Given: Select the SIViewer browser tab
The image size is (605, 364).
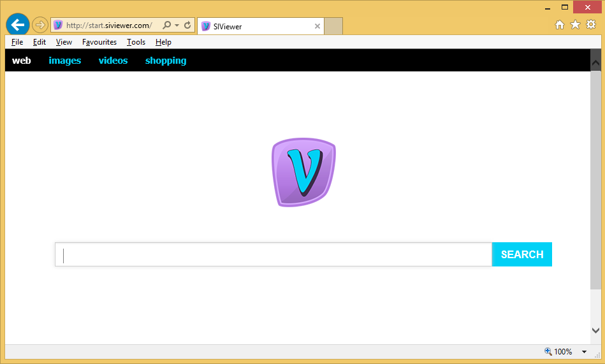Looking at the screenshot, I should 261,26.
